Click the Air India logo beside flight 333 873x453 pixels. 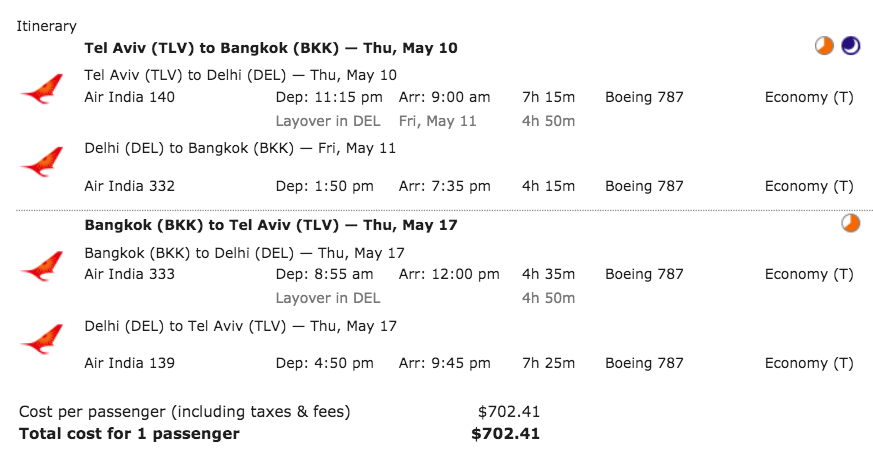pyautogui.click(x=42, y=267)
